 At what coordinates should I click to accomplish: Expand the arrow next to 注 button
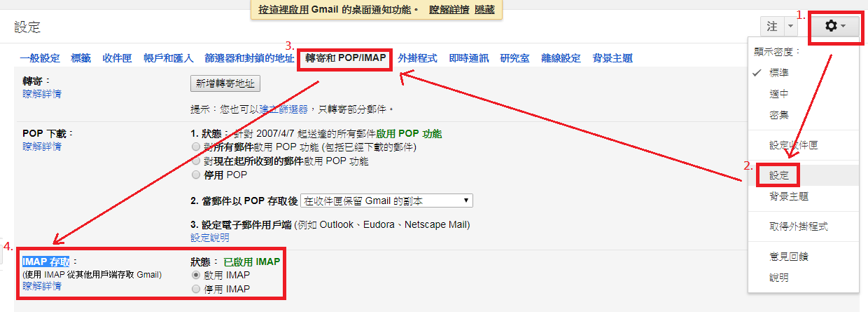coord(790,26)
